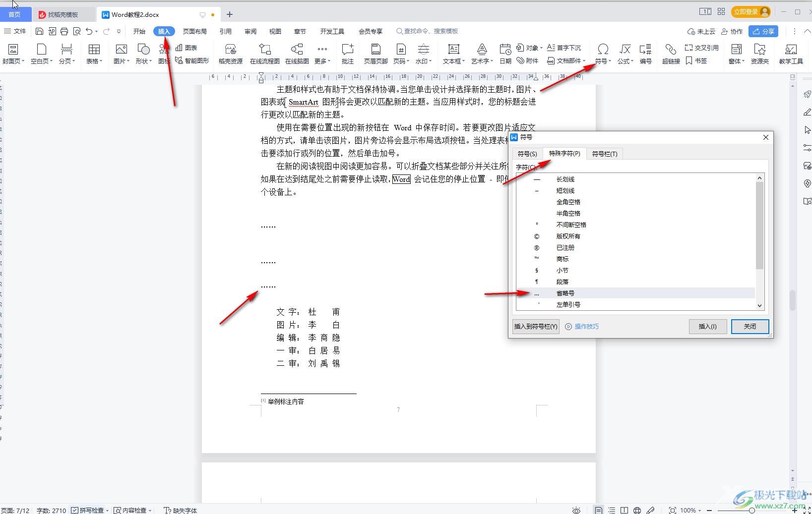Image resolution: width=812 pixels, height=514 pixels.
Task: Open Cross Reference (交叉引用)
Action: click(701, 48)
